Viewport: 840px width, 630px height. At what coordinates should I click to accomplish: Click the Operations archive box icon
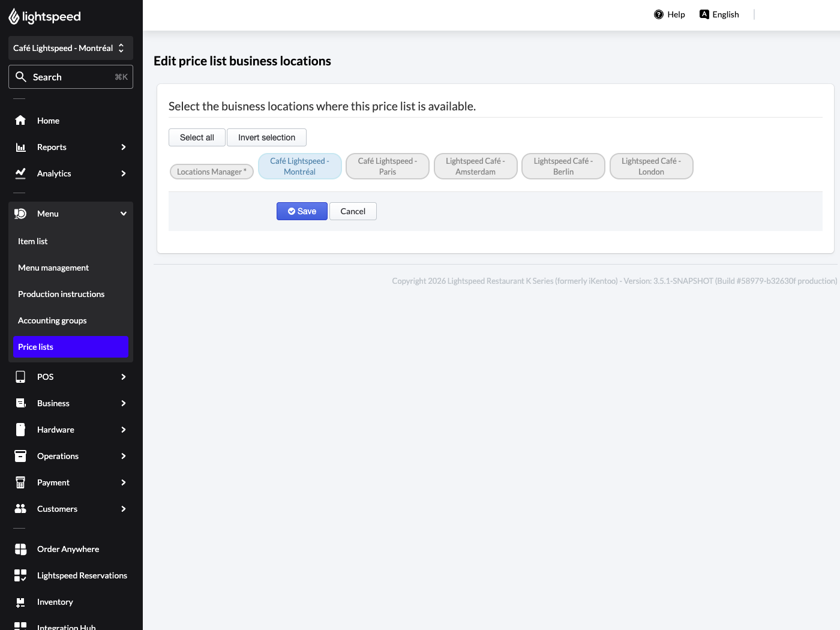click(x=20, y=456)
